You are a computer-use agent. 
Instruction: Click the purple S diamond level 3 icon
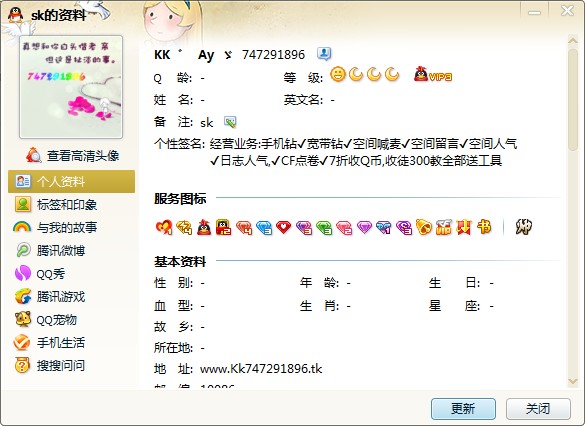click(x=404, y=227)
